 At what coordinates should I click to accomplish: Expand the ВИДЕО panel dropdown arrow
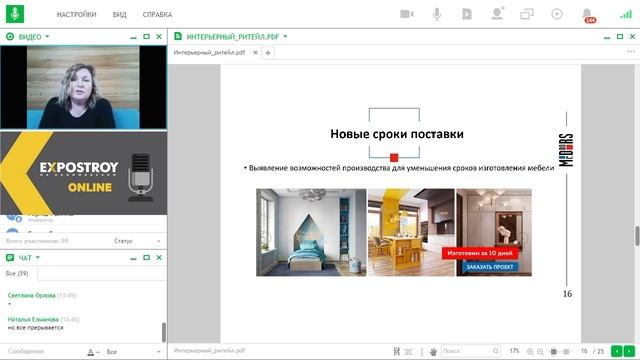pos(47,37)
